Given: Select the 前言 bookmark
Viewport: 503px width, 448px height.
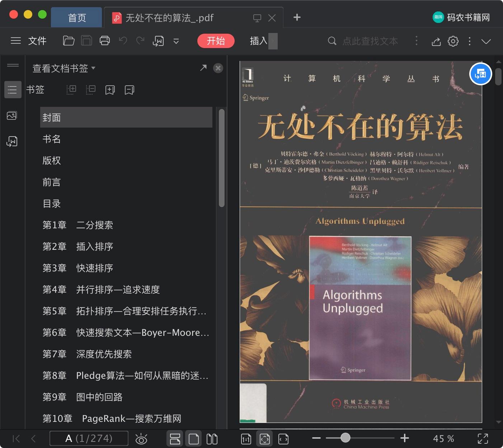Looking at the screenshot, I should click(126, 182).
